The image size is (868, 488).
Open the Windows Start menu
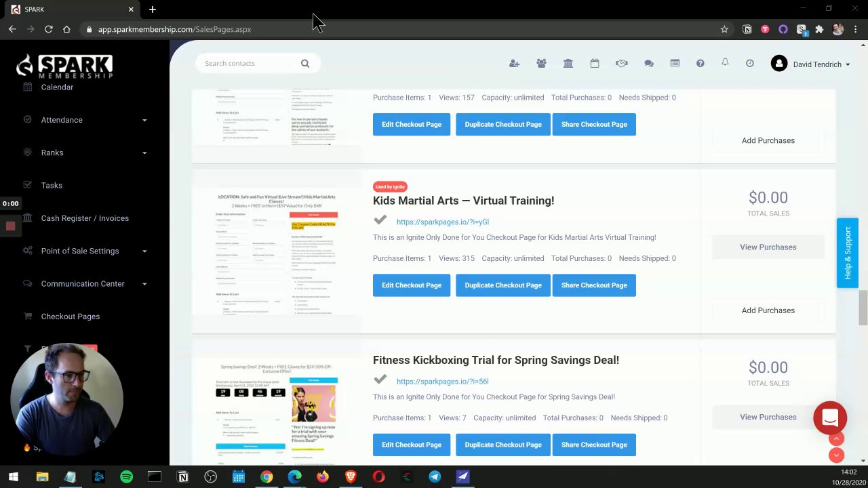pyautogui.click(x=14, y=476)
